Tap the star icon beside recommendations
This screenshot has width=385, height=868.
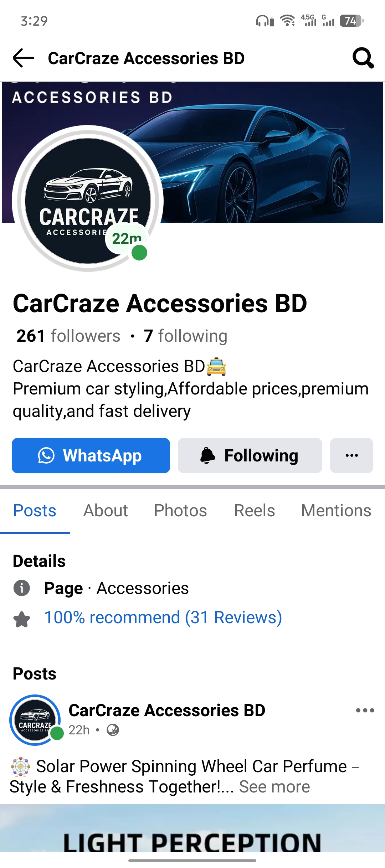[x=22, y=619]
